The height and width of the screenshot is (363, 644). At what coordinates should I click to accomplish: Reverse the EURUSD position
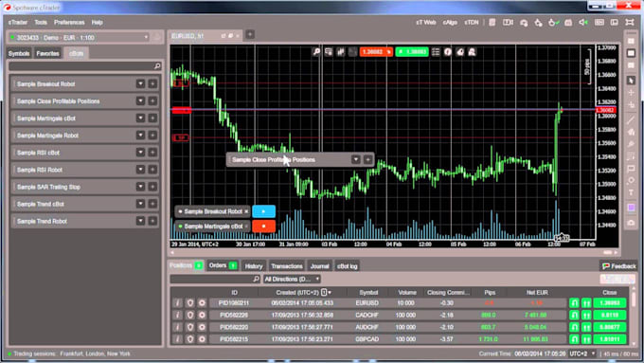(574, 303)
